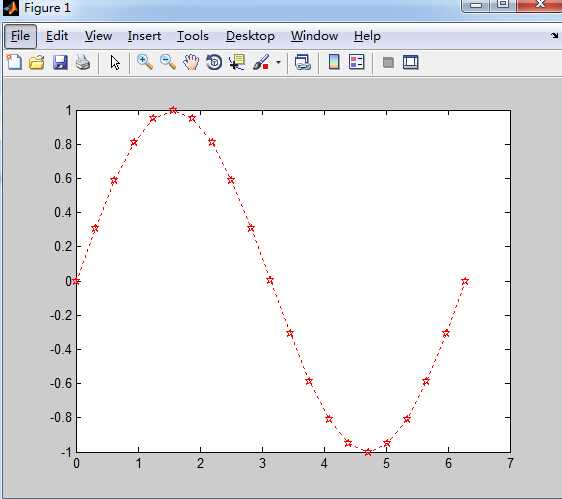
Task: Select the Brush data tool
Action: [x=261, y=62]
